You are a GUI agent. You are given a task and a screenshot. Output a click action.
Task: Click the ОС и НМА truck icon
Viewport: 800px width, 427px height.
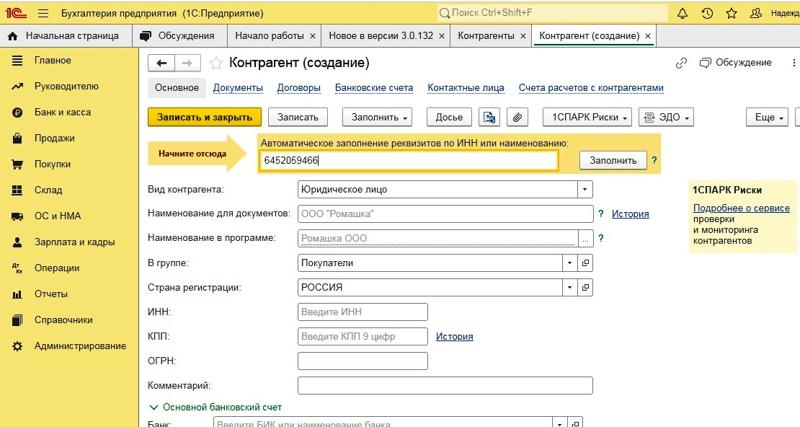coord(17,216)
